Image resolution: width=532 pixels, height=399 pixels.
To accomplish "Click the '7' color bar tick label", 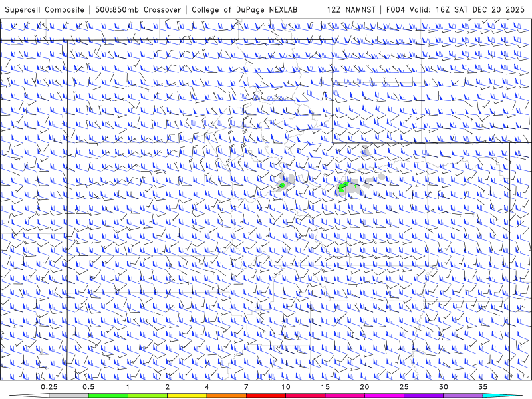I will coord(246,387).
